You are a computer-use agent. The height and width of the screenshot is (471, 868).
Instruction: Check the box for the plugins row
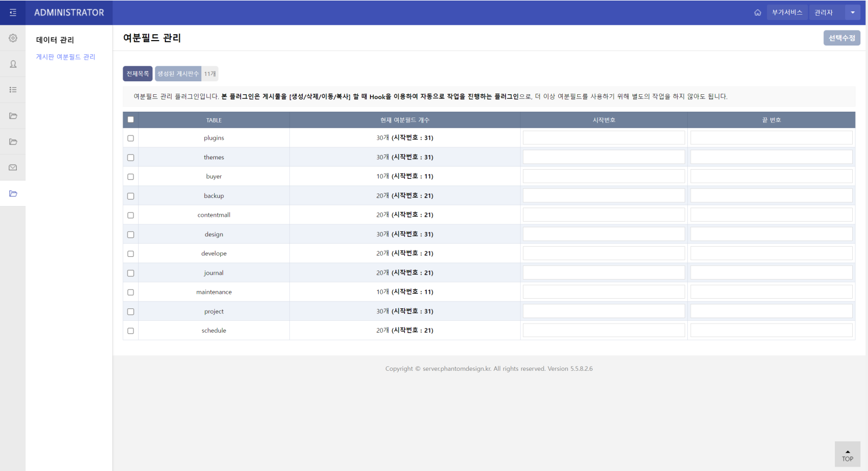point(131,138)
